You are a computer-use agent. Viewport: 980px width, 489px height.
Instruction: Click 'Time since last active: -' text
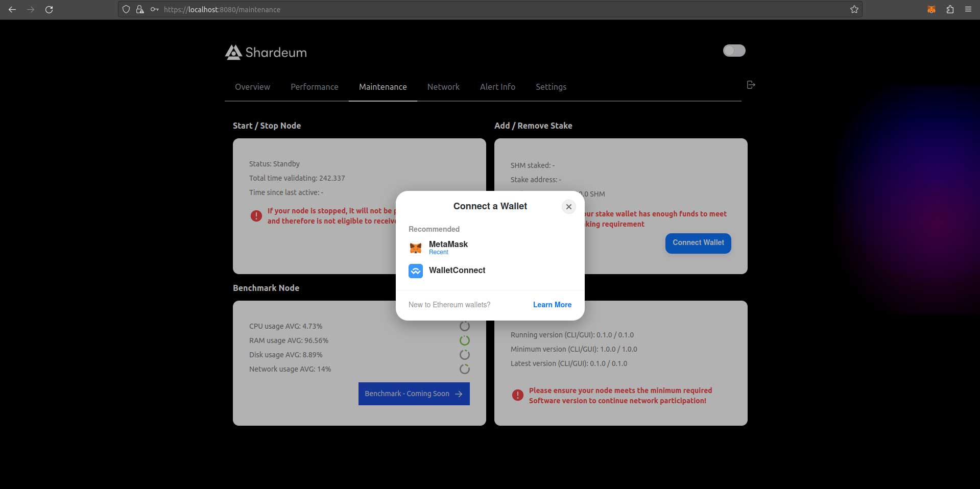click(x=286, y=192)
